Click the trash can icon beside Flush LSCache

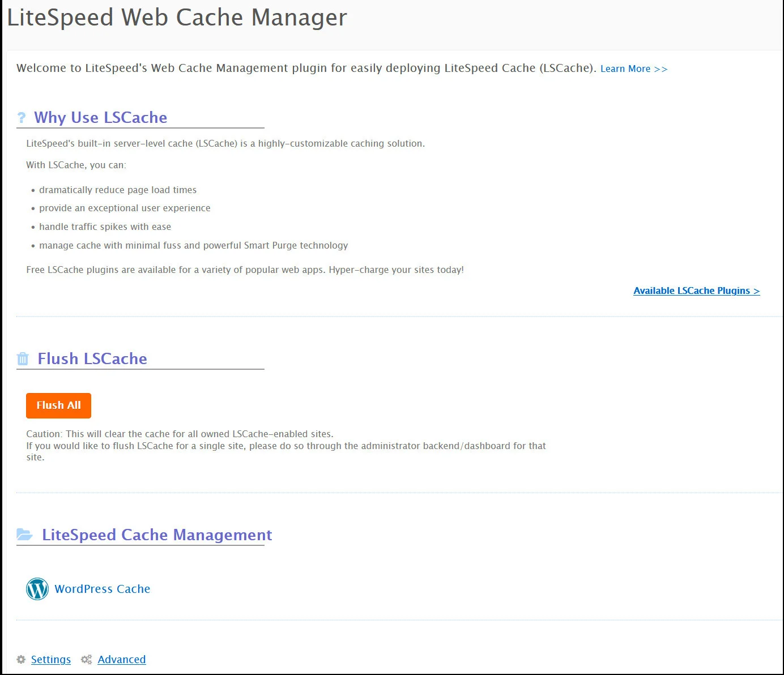tap(23, 358)
